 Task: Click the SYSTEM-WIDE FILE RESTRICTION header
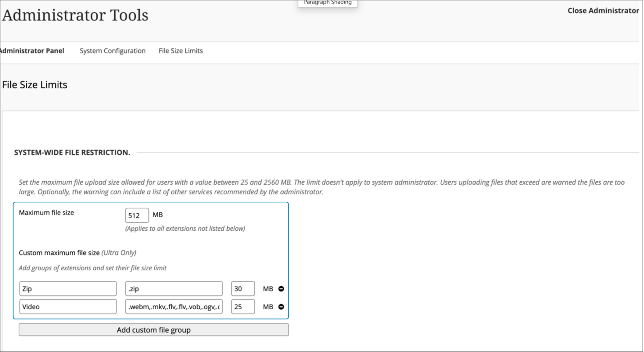[x=72, y=153]
